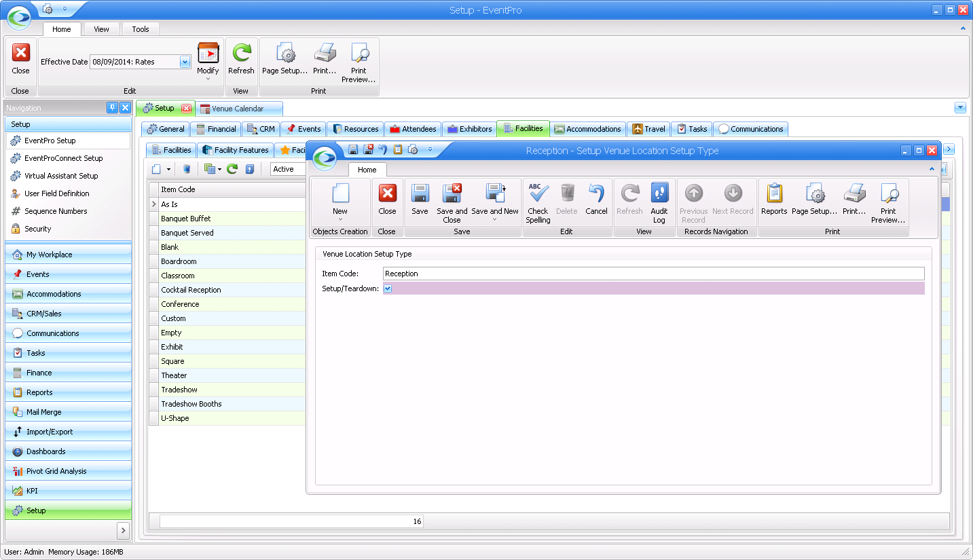The image size is (973, 560).
Task: Select the Tradeshow Booths row
Action: coord(232,404)
